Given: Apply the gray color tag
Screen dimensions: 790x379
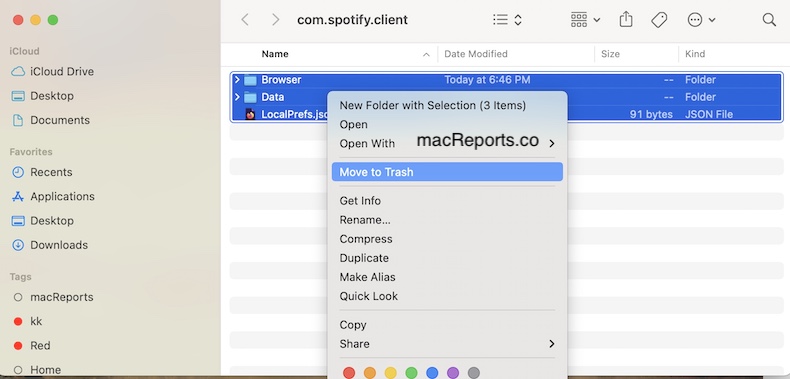Looking at the screenshot, I should click(x=473, y=373).
